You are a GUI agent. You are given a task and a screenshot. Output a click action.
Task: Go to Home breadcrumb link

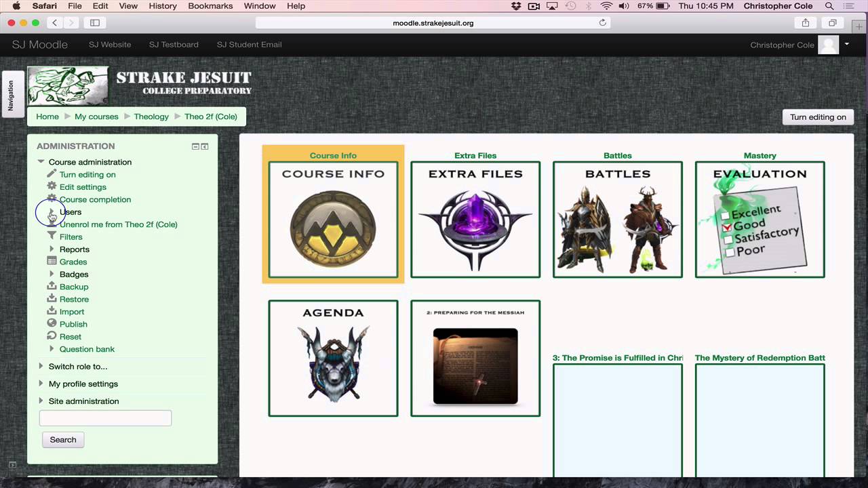(47, 117)
